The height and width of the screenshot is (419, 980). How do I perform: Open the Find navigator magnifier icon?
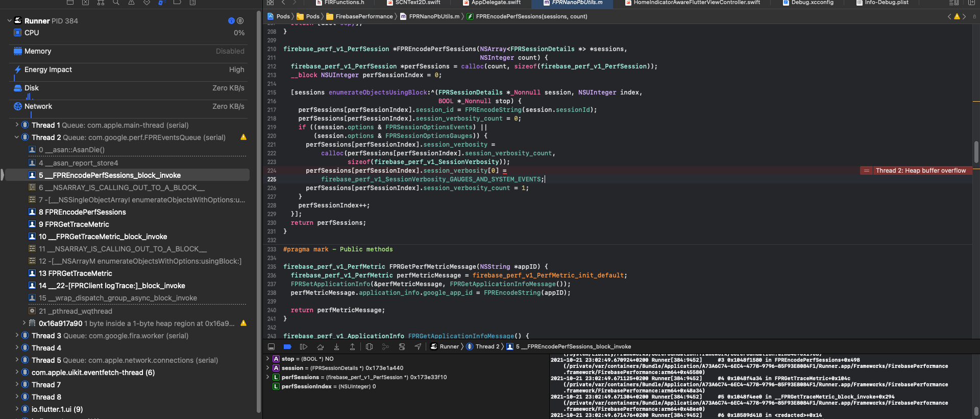pyautogui.click(x=116, y=3)
